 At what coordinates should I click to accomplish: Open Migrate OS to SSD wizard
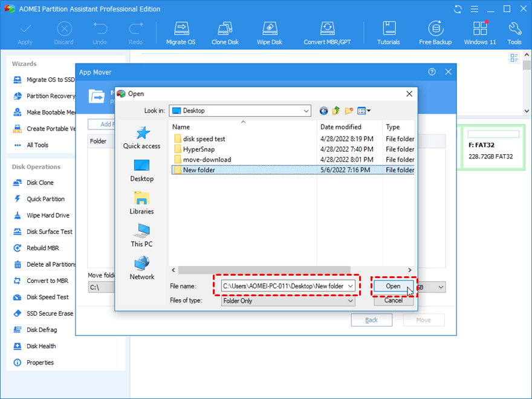click(44, 80)
